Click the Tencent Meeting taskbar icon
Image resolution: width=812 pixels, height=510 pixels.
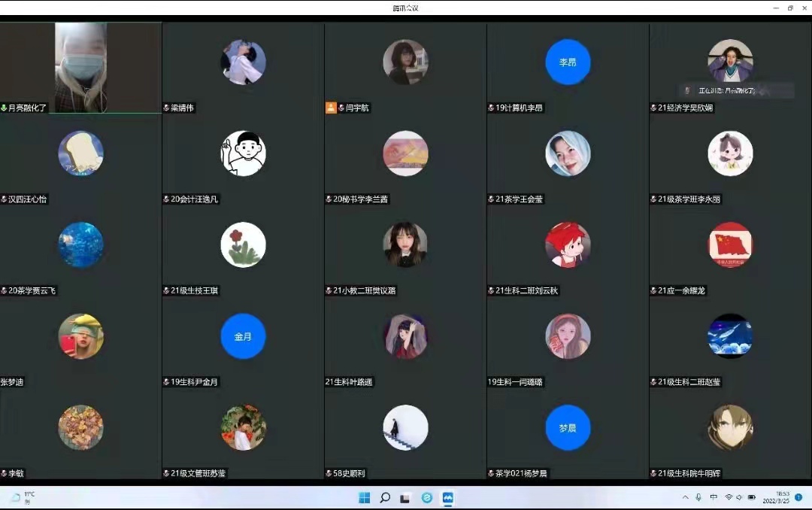coord(448,497)
